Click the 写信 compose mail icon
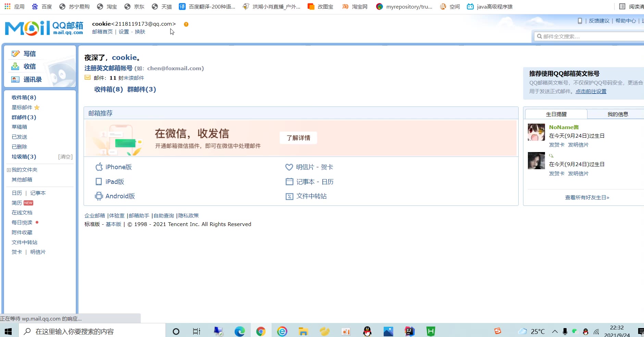Screen dimensions: 644x337 (x=15, y=54)
